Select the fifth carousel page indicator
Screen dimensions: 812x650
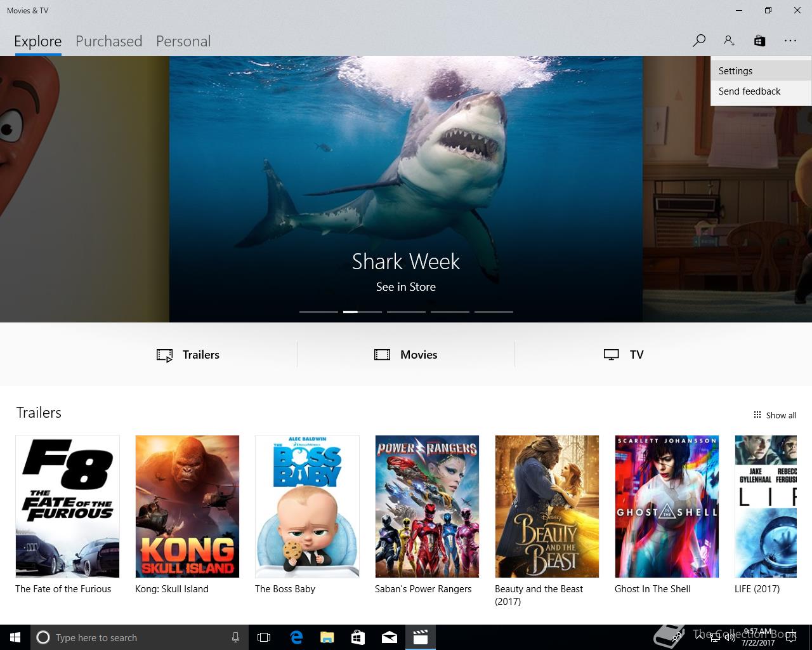(494, 312)
